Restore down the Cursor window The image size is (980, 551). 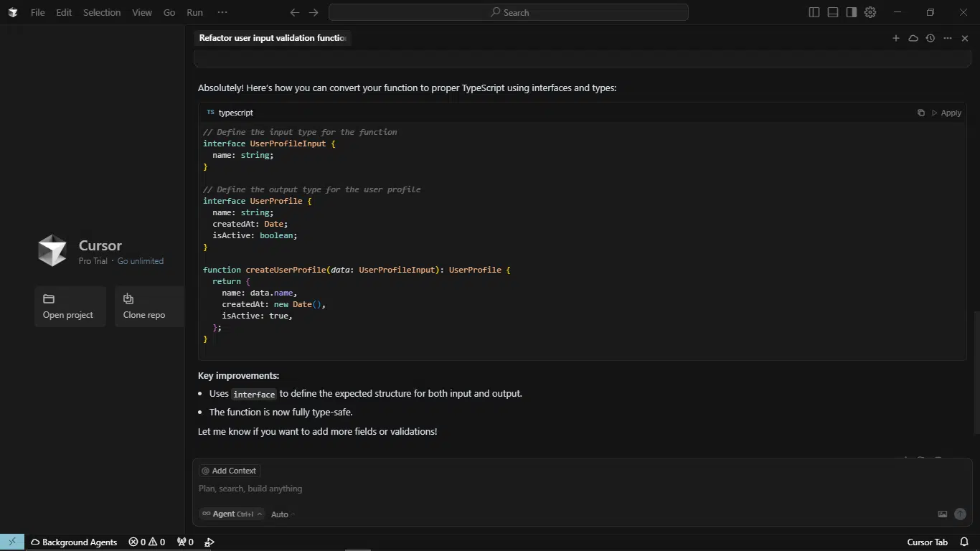[930, 12]
